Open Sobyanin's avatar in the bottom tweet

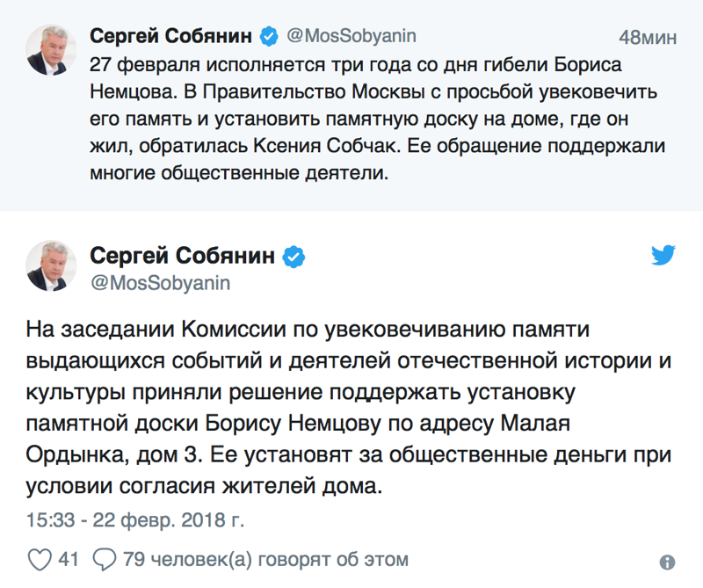tap(52, 267)
